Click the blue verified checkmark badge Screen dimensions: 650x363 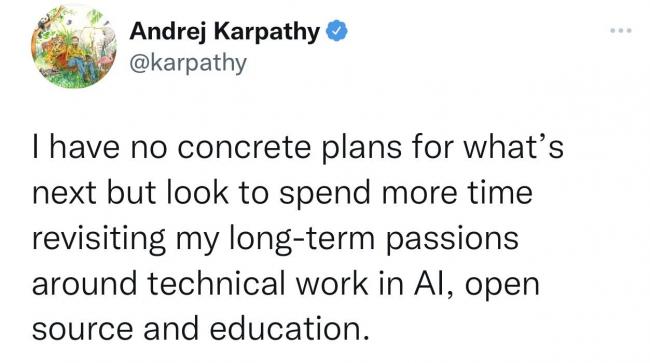click(337, 31)
